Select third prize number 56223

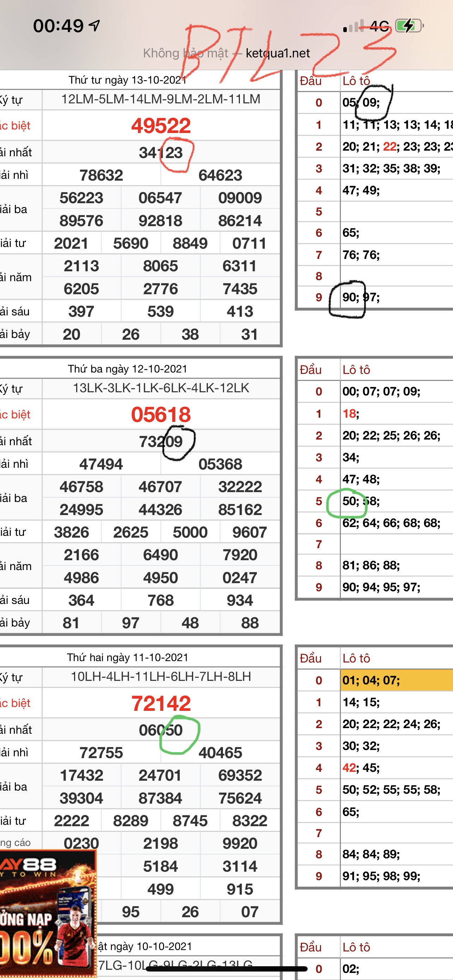point(81,198)
